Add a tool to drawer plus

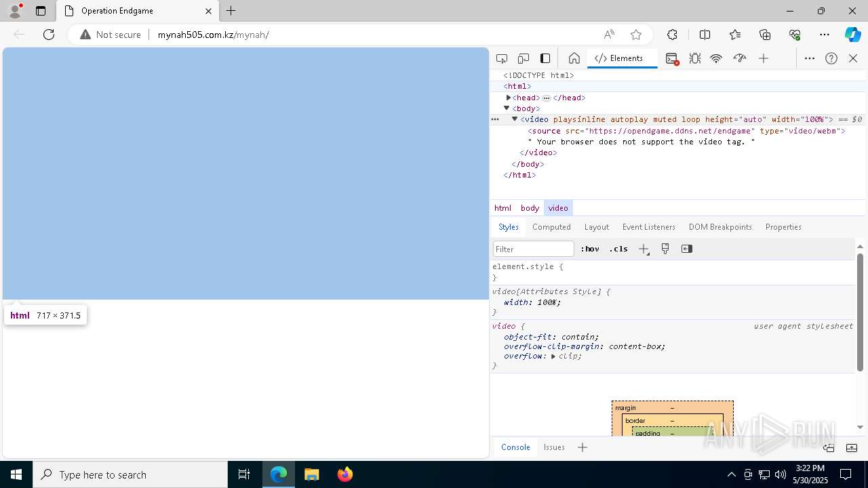coord(583,447)
